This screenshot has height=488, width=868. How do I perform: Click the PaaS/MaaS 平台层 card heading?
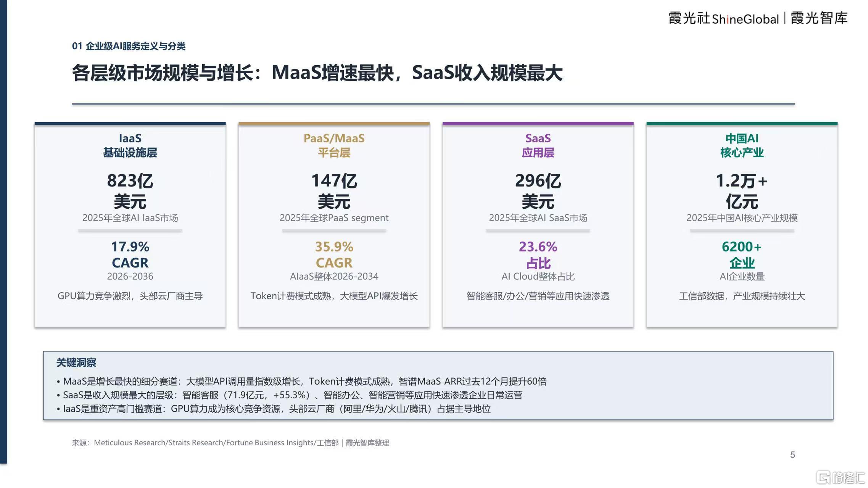(x=334, y=145)
